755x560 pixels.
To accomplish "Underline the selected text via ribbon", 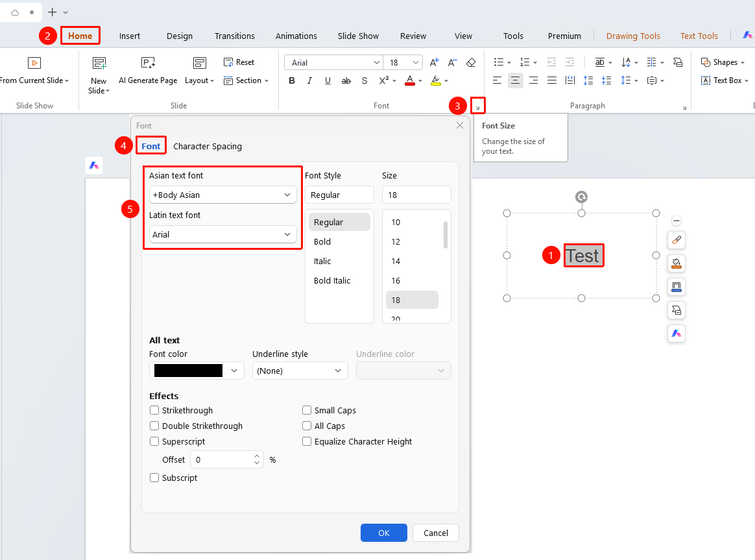I will (328, 81).
